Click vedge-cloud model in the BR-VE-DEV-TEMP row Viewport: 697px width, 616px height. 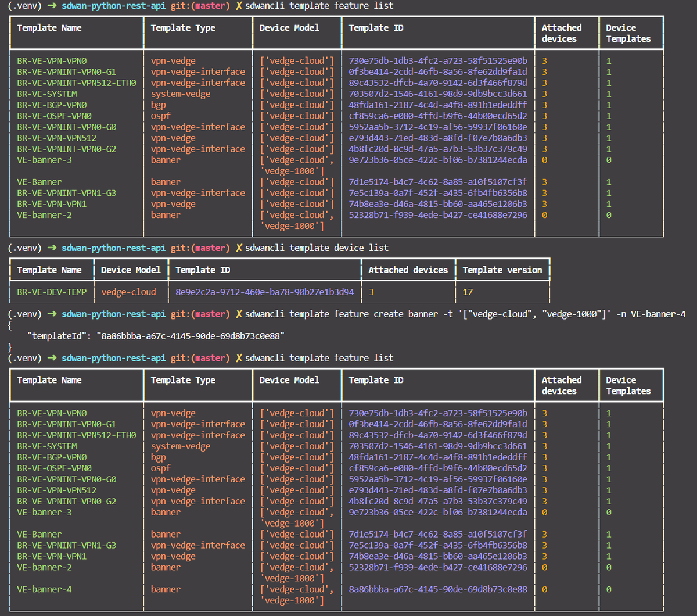(x=128, y=292)
